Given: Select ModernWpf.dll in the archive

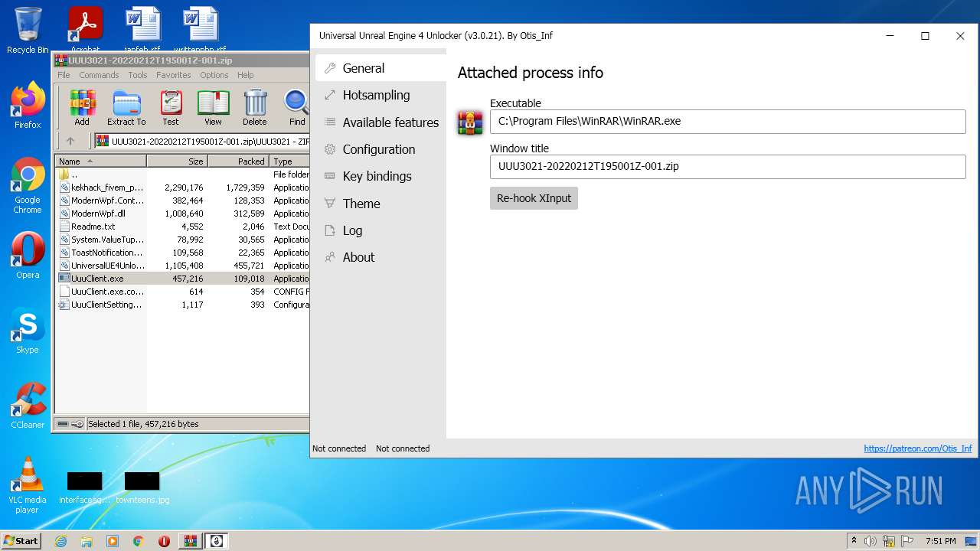Looking at the screenshot, I should pyautogui.click(x=182, y=214).
